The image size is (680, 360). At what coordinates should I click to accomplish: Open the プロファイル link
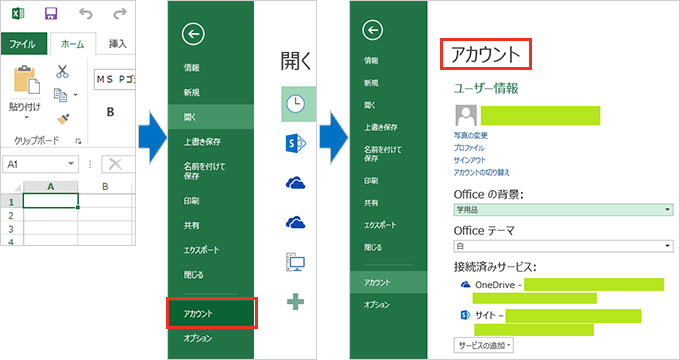(469, 148)
